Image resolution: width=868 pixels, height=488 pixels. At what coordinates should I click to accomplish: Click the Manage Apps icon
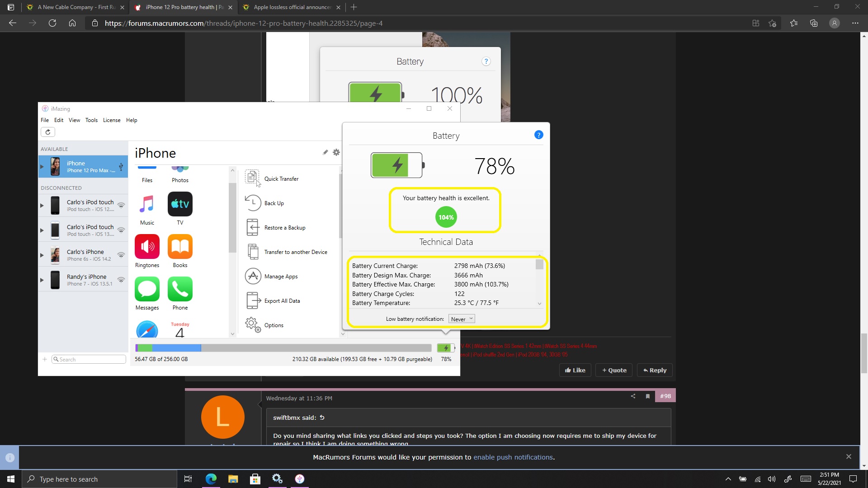[x=253, y=276]
